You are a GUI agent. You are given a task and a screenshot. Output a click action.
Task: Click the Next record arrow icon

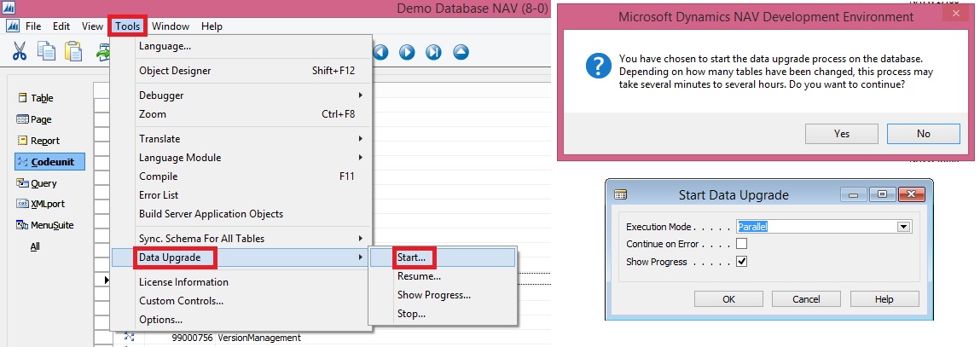click(x=407, y=52)
